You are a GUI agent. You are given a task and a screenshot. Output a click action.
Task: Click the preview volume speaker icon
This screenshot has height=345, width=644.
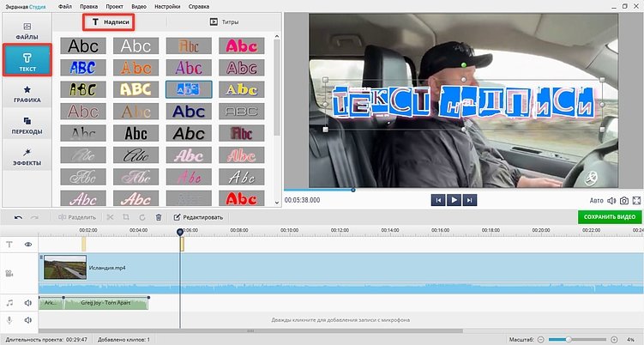[611, 200]
